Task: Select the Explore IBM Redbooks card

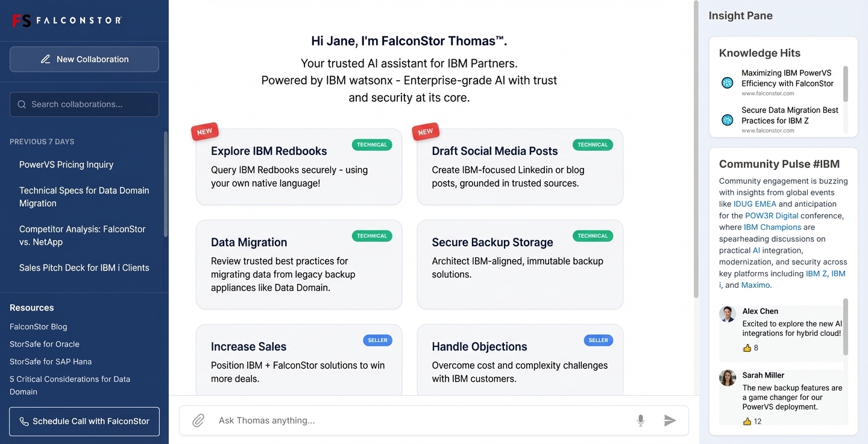Action: [x=299, y=167]
